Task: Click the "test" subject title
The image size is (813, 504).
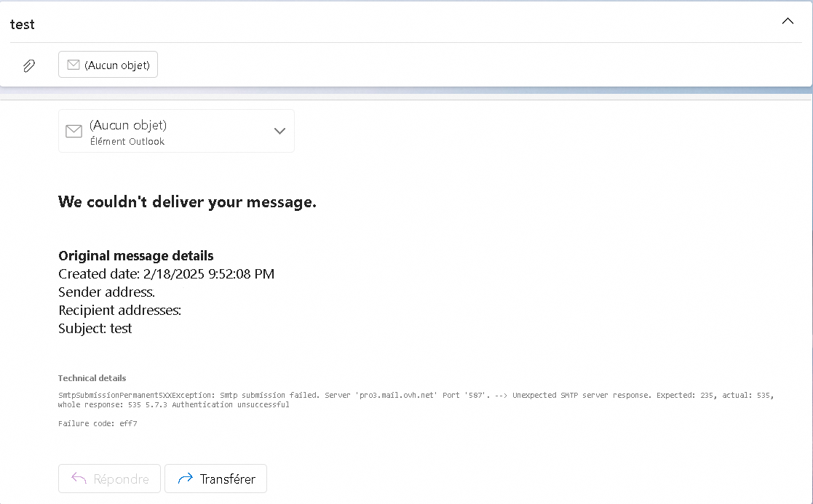Action: (23, 24)
